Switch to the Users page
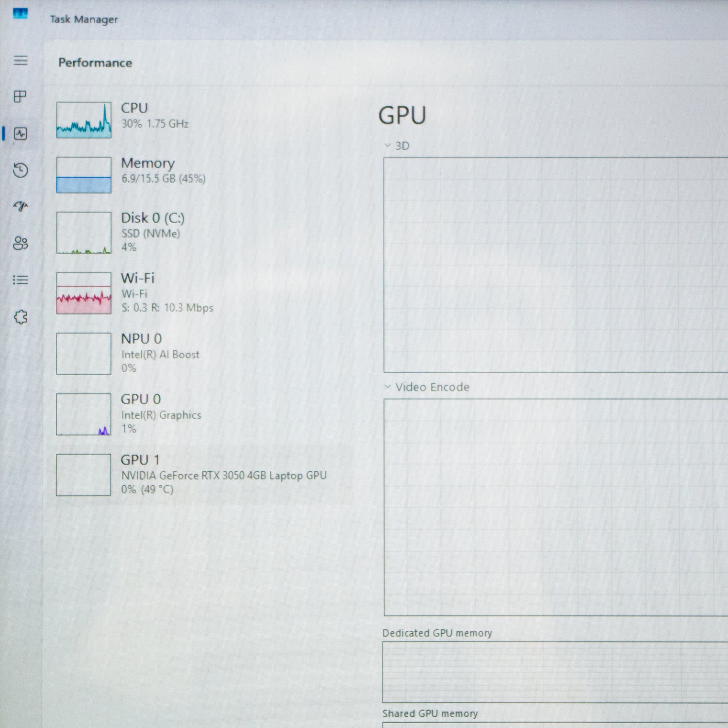728x728 pixels. pos(20,243)
